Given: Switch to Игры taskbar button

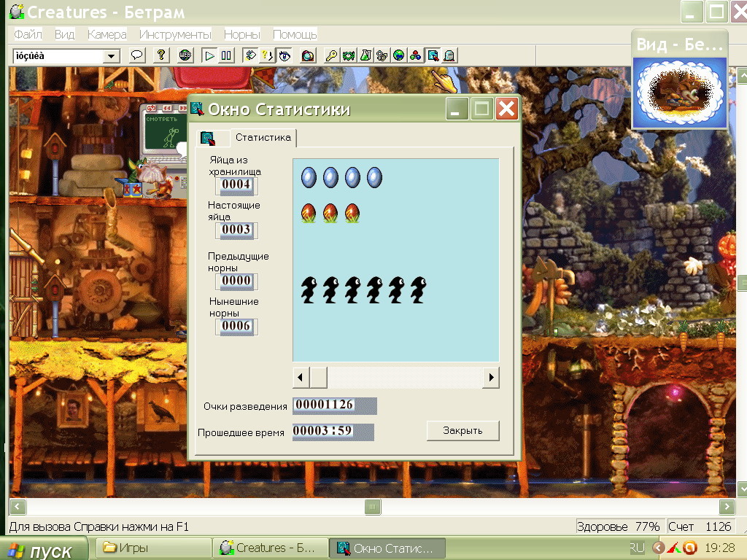Looking at the screenshot, I should pyautogui.click(x=154, y=548).
